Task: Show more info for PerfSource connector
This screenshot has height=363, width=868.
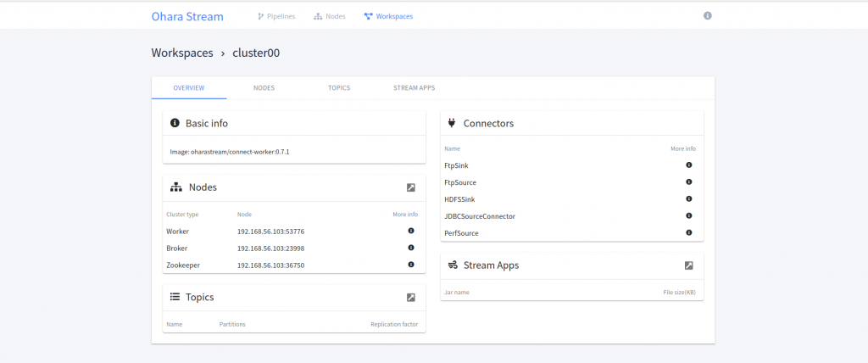Action: [x=689, y=232]
